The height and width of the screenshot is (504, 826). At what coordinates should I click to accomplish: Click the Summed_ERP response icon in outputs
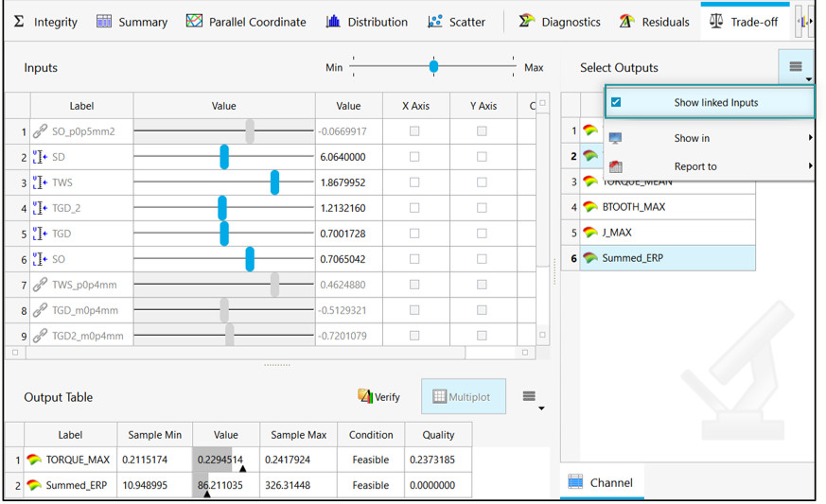pyautogui.click(x=590, y=258)
